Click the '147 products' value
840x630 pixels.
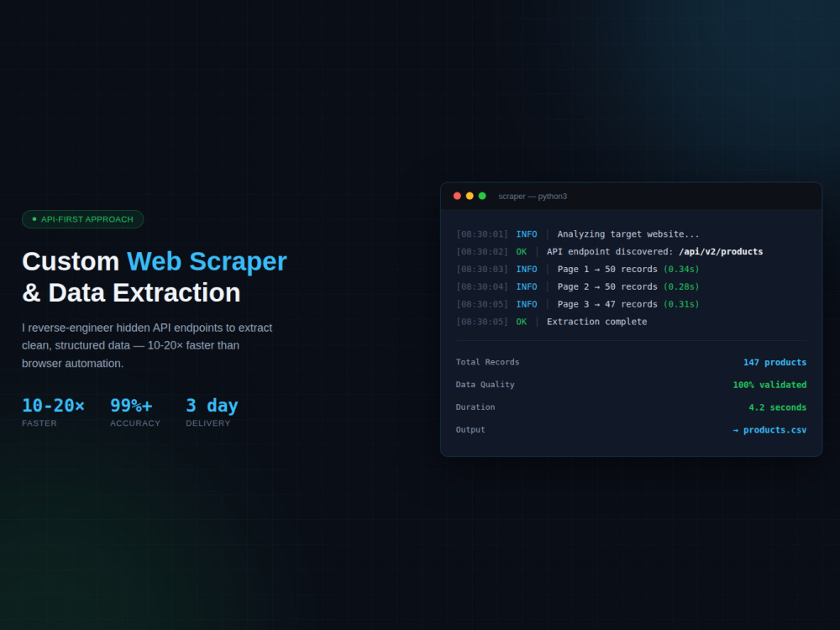click(774, 363)
